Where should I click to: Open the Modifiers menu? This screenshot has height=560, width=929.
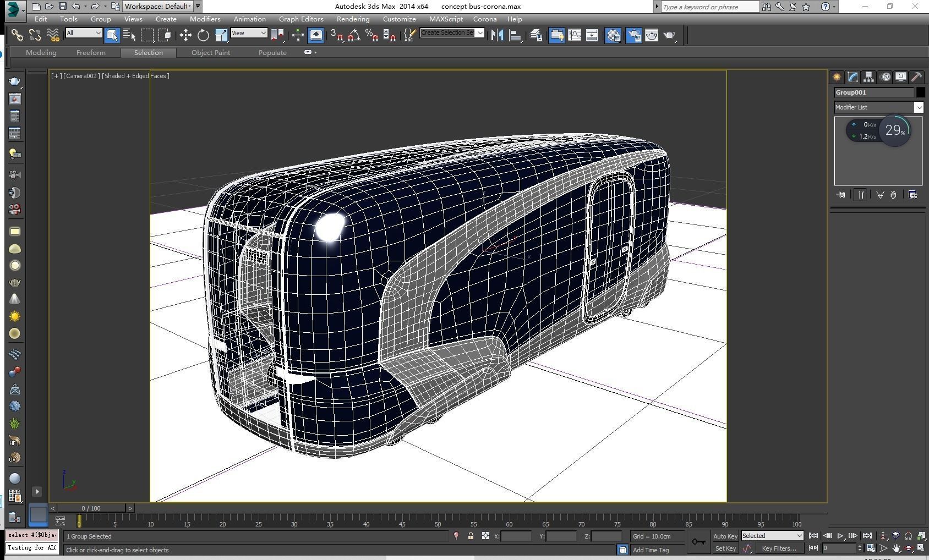click(205, 19)
